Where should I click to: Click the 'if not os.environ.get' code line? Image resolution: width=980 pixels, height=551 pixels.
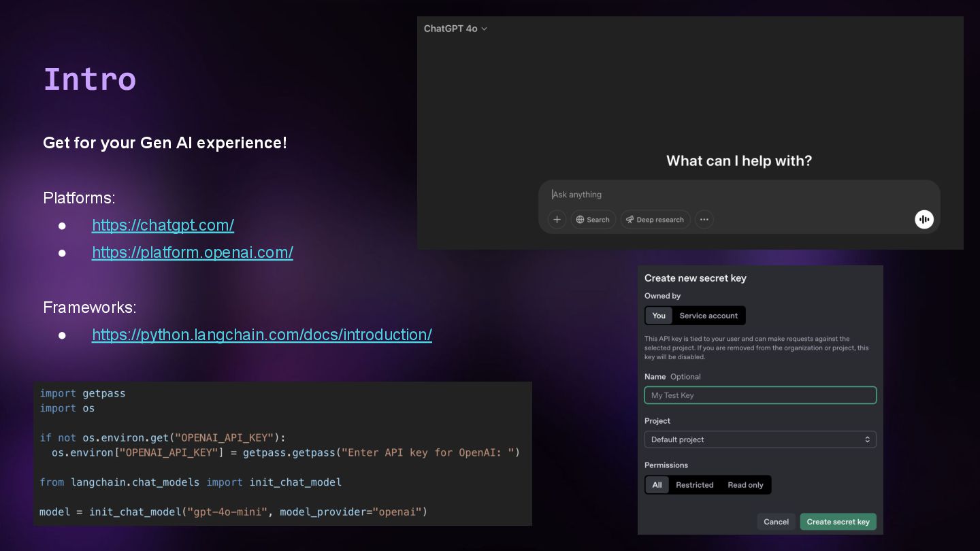click(x=163, y=437)
